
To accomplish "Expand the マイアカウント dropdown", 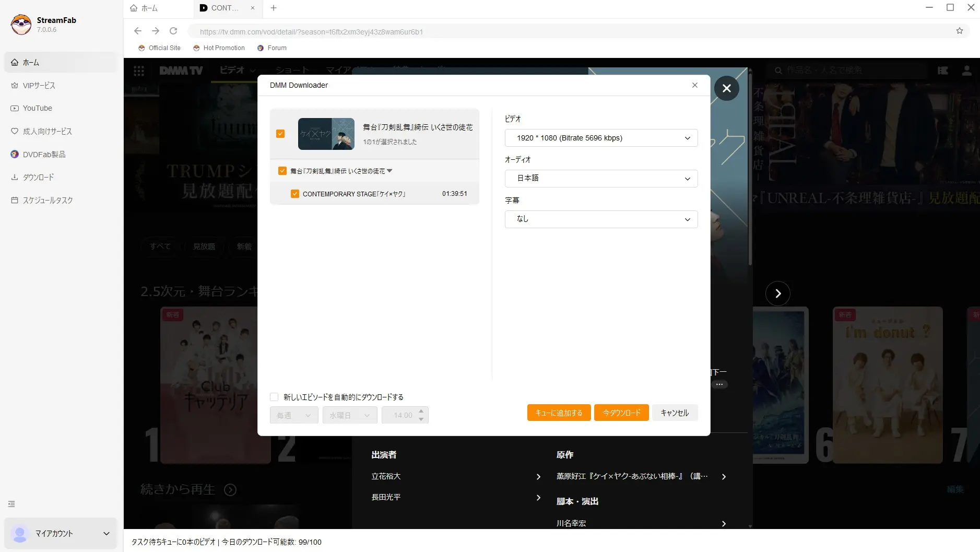I will tap(107, 533).
